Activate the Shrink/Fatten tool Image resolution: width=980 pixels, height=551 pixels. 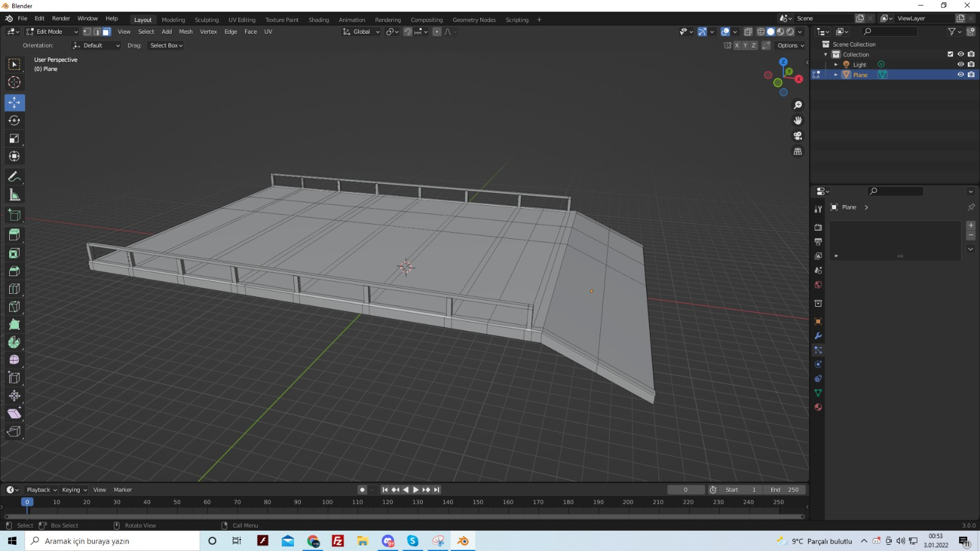(x=14, y=395)
